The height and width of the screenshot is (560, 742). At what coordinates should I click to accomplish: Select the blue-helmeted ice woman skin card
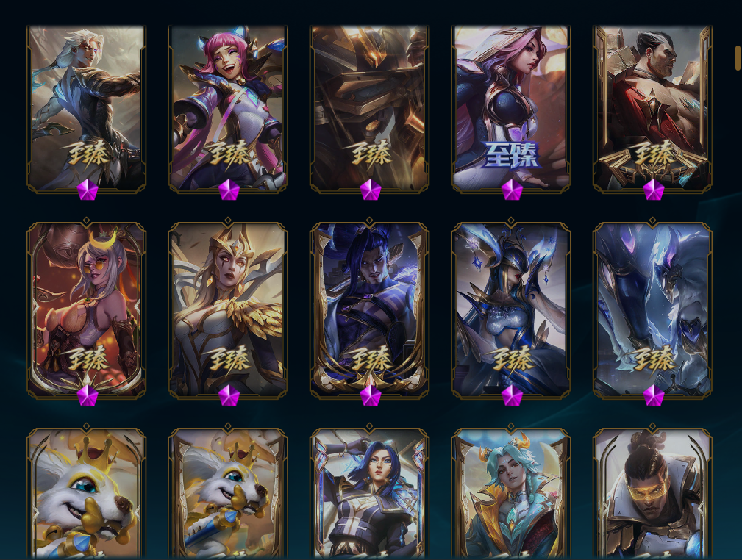click(511, 310)
